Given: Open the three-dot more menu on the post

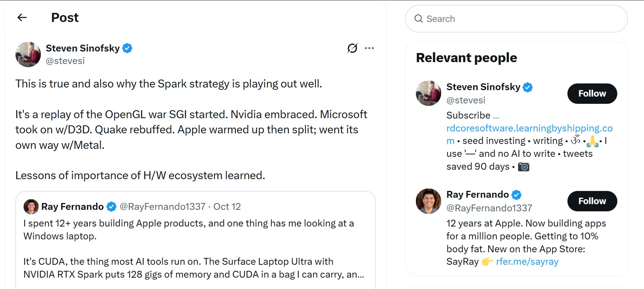Looking at the screenshot, I should [369, 48].
